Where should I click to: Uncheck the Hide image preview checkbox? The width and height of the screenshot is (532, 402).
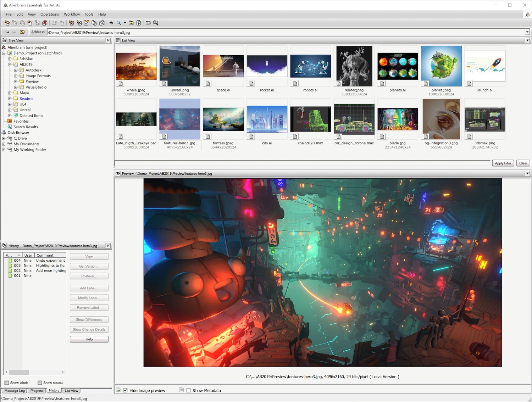click(x=125, y=390)
